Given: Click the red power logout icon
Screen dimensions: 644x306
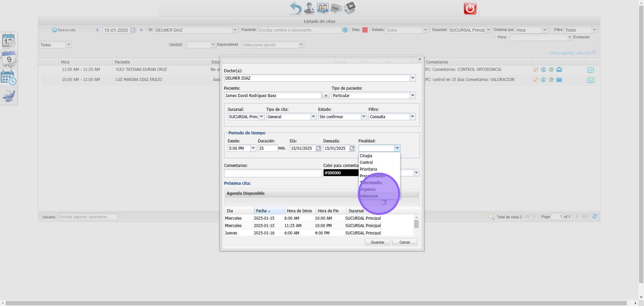Looking at the screenshot, I should tap(470, 8).
